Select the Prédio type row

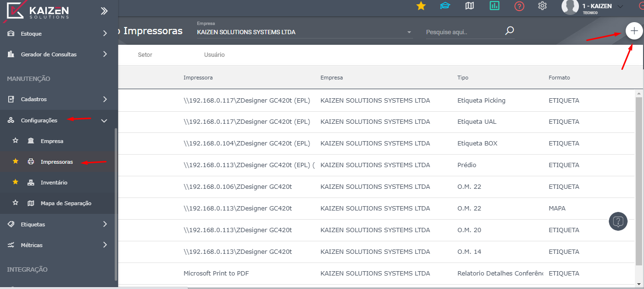[x=376, y=165]
